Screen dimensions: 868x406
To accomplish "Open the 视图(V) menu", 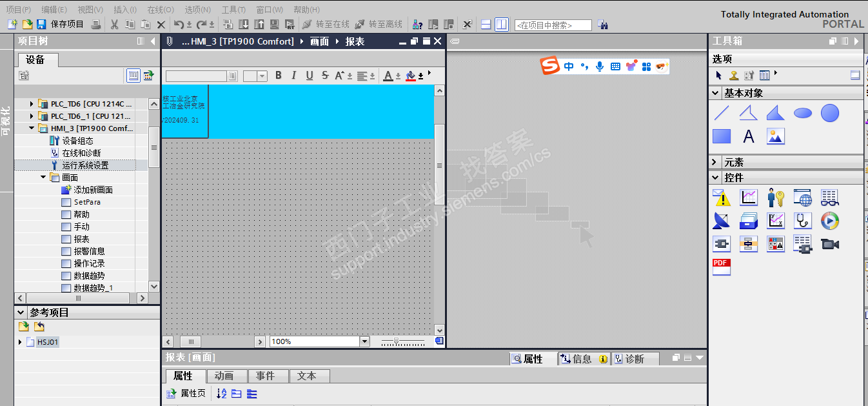I will point(90,10).
